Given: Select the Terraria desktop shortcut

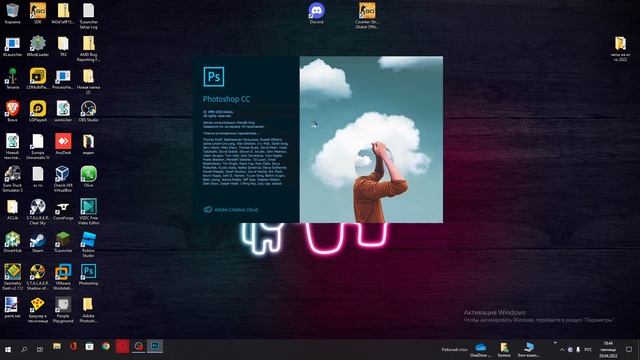Looking at the screenshot, I should pos(13,79).
